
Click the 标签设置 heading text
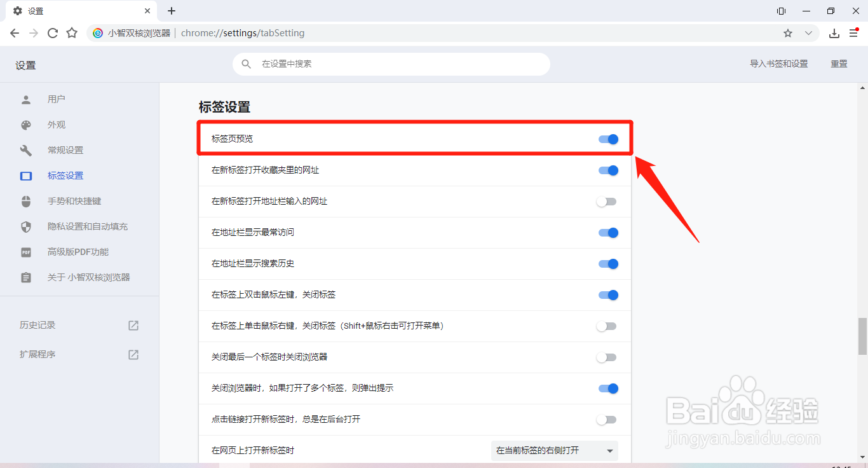coord(224,107)
